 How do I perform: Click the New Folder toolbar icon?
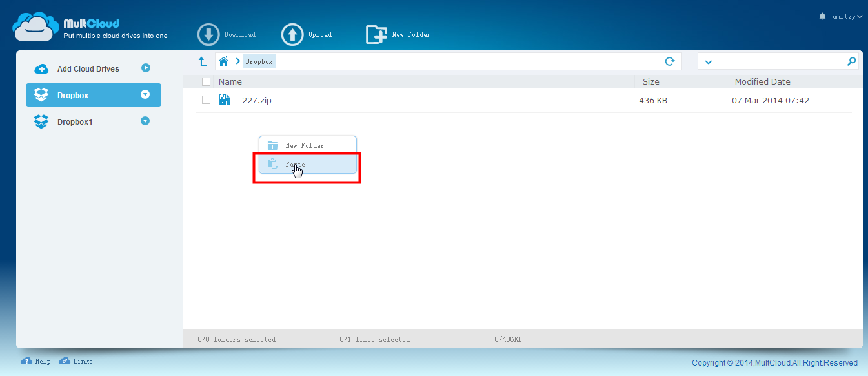[376, 35]
